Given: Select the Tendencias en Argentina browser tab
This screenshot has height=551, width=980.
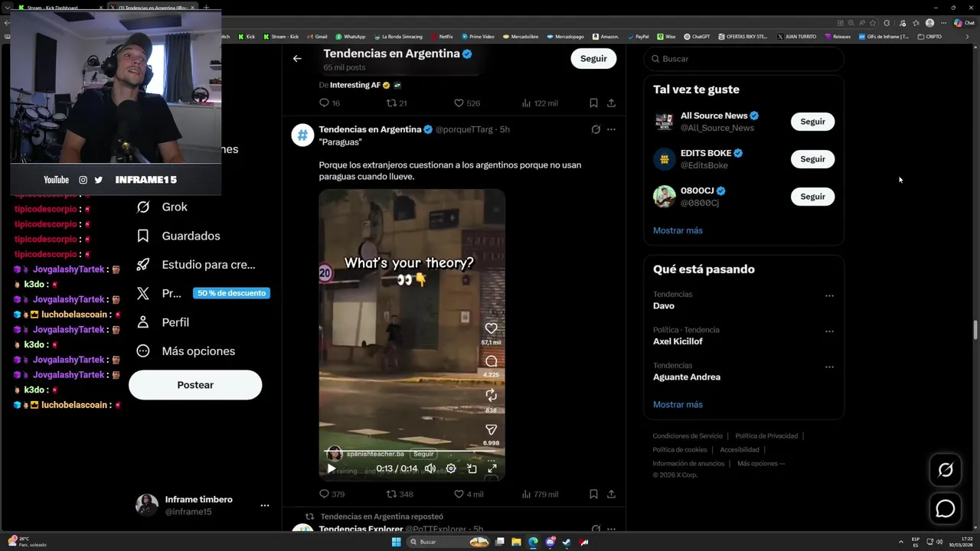Looking at the screenshot, I should click(152, 8).
